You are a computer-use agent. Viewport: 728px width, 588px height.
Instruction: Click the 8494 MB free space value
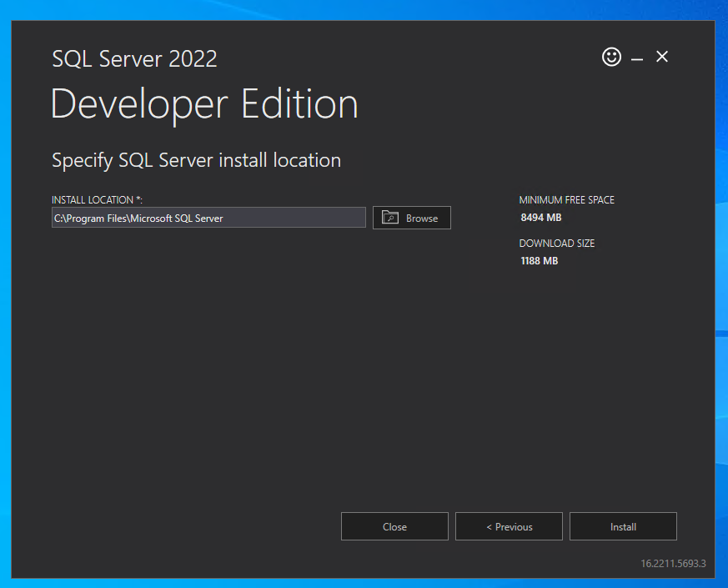point(539,218)
